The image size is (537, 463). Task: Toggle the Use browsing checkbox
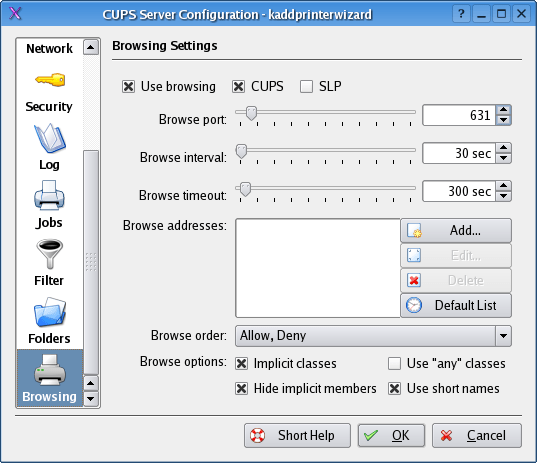coord(128,87)
